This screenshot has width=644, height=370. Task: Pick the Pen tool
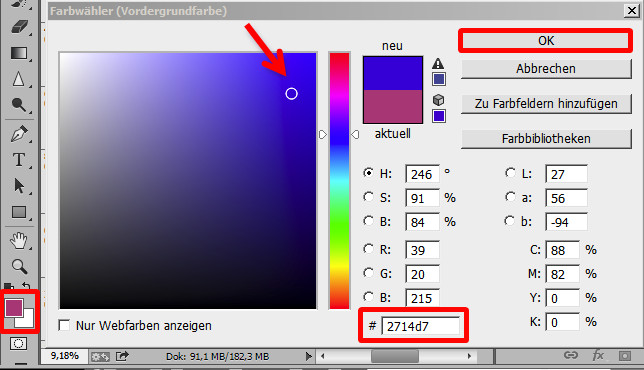pyautogui.click(x=19, y=134)
